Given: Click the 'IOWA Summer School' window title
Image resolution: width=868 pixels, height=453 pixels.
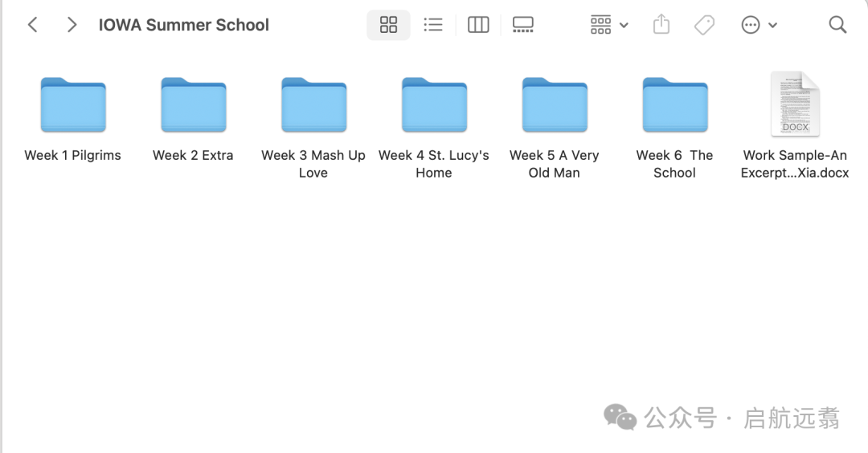Looking at the screenshot, I should (184, 25).
